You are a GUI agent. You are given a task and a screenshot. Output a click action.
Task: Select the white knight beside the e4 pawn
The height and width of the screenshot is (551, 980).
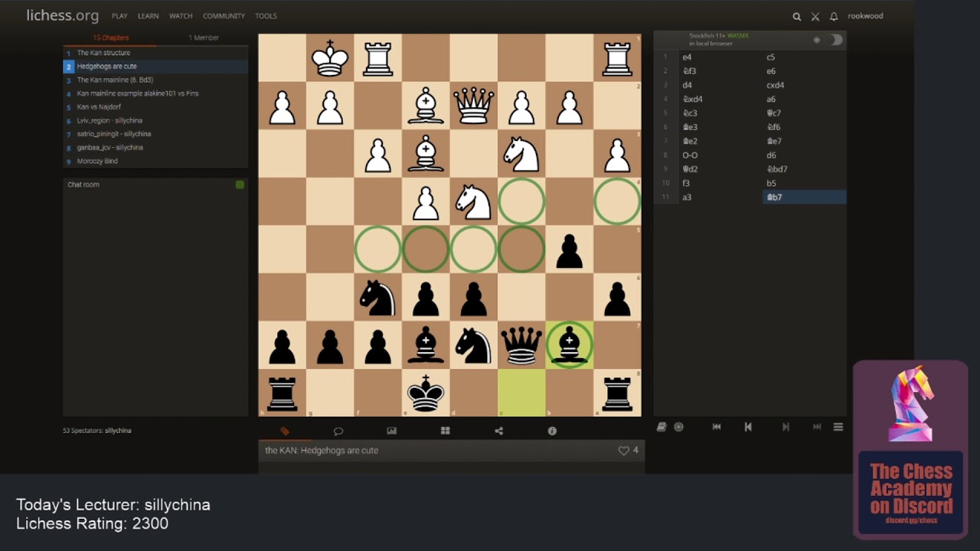[474, 201]
